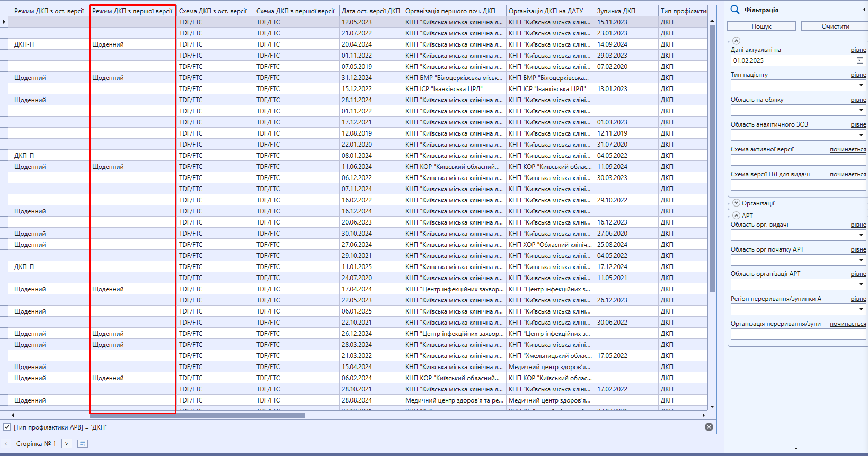The height and width of the screenshot is (456, 868).
Task: Sort by Організація першого поч. ДКП column
Action: click(x=455, y=11)
